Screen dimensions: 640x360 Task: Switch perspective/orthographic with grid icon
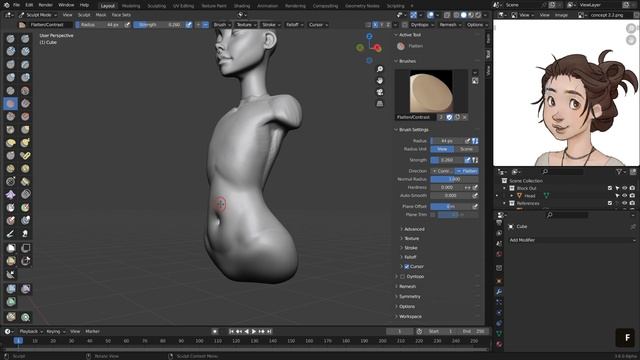[x=380, y=103]
